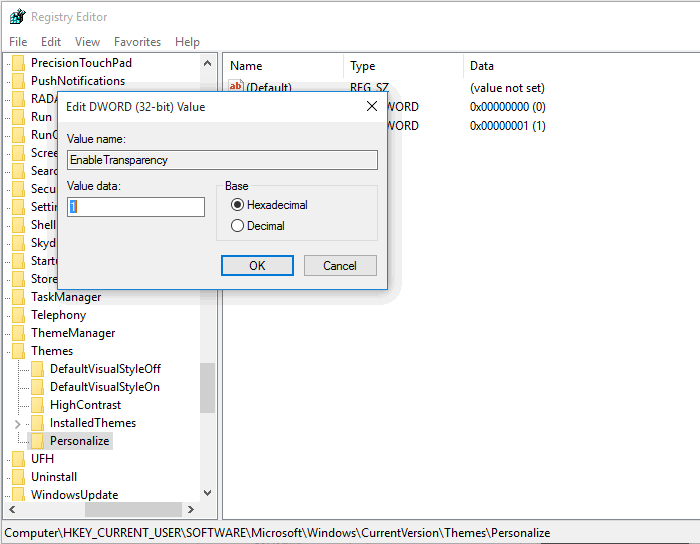Select the WindowsUpdate key

75,495
